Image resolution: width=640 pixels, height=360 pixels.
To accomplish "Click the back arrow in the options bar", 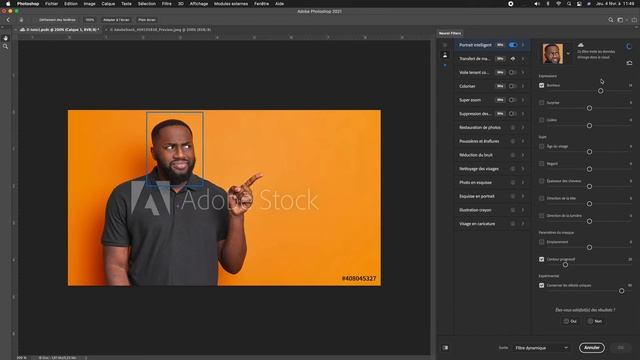I will pos(8,20).
